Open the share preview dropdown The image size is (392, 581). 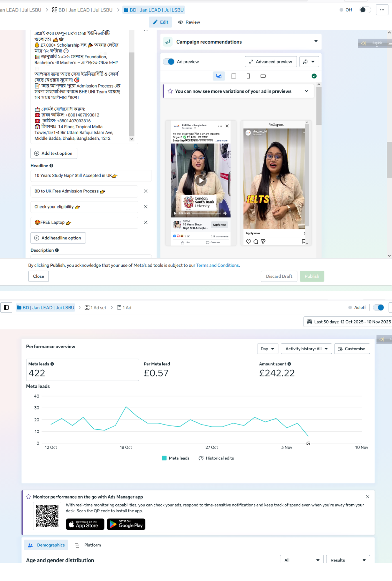point(309,62)
